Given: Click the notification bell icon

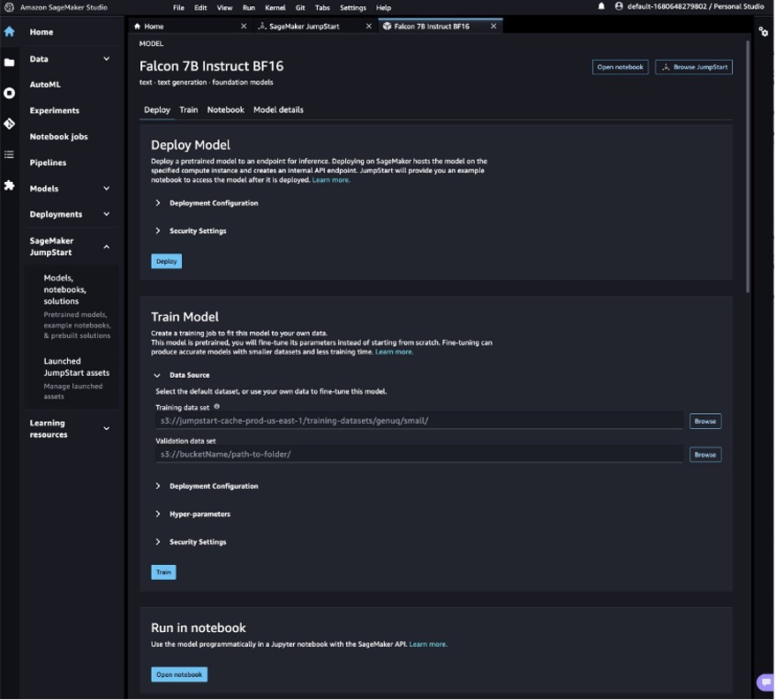Looking at the screenshot, I should click(x=602, y=7).
